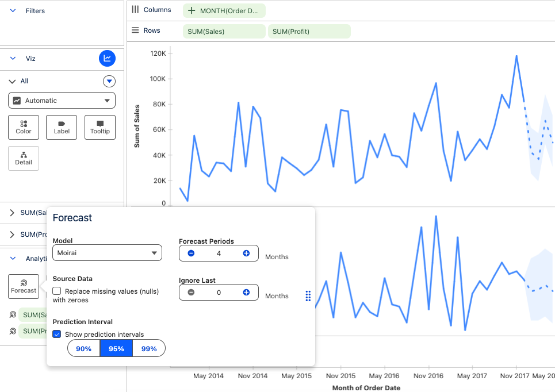Increase Ignore Last months value
Image resolution: width=555 pixels, height=392 pixels.
click(246, 292)
